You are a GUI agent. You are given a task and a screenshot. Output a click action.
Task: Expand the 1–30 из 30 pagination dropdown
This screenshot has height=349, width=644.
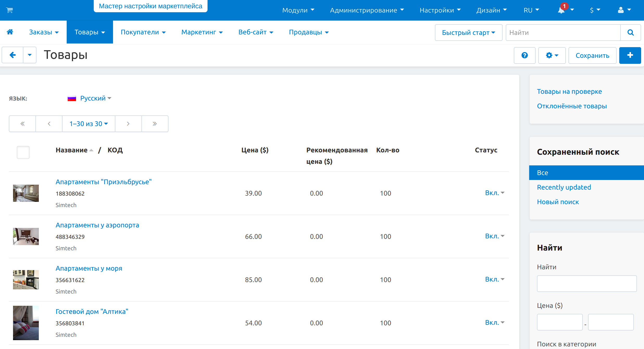pyautogui.click(x=89, y=124)
